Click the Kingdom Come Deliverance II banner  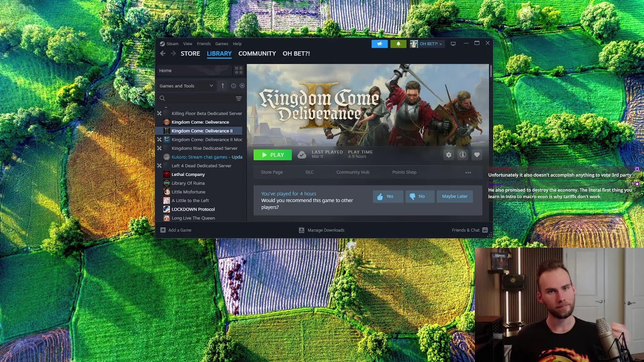click(x=368, y=105)
